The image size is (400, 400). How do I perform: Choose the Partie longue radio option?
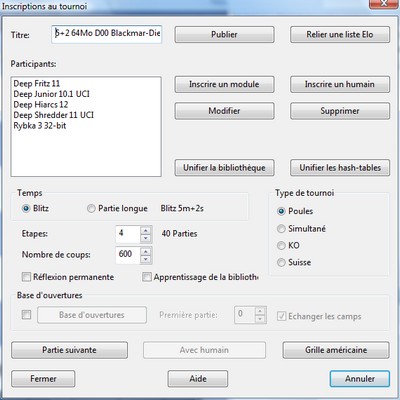[x=91, y=209]
